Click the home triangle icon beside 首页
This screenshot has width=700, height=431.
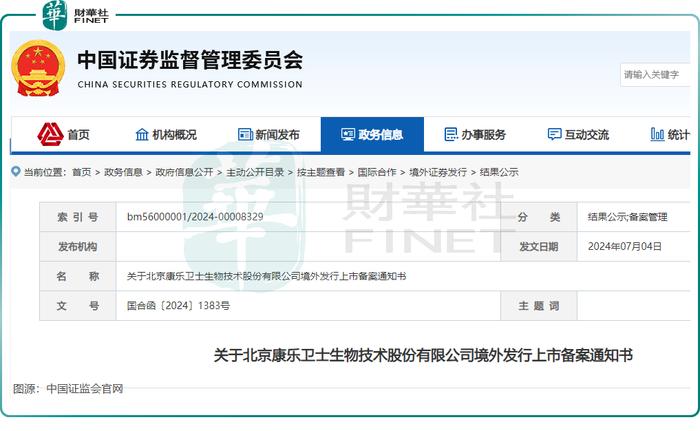click(x=50, y=134)
